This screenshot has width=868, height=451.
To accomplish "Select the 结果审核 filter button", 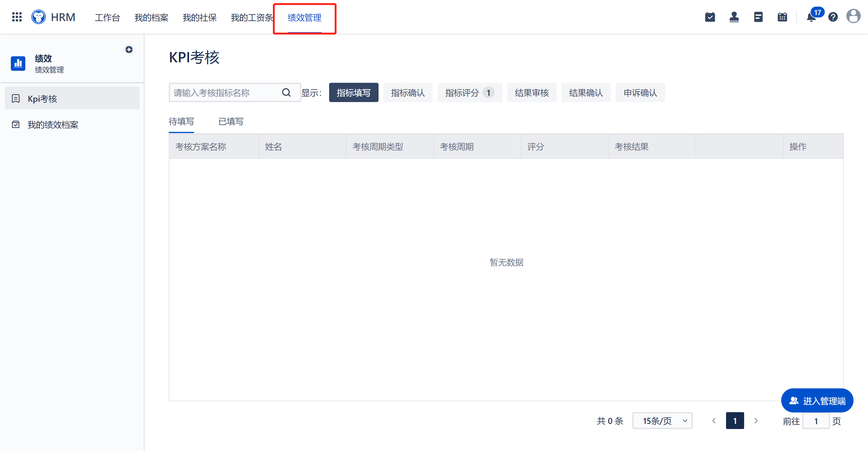I will tap(532, 92).
